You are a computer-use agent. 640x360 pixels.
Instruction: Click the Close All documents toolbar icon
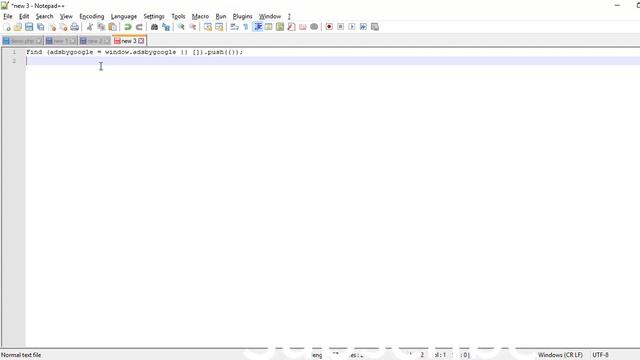63,27
